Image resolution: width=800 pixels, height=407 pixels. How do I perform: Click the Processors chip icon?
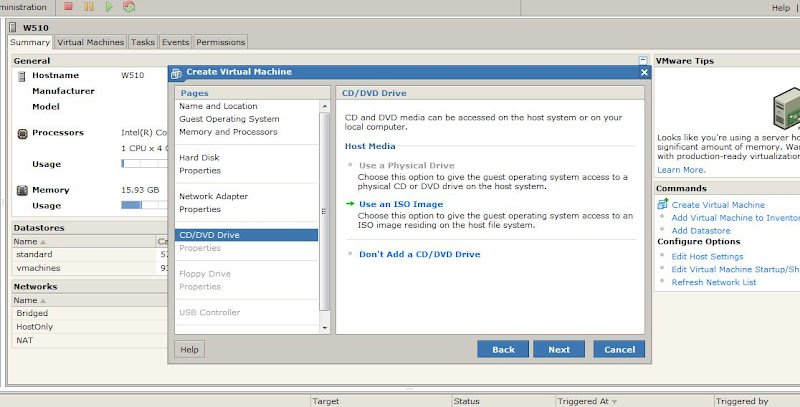[x=22, y=134]
